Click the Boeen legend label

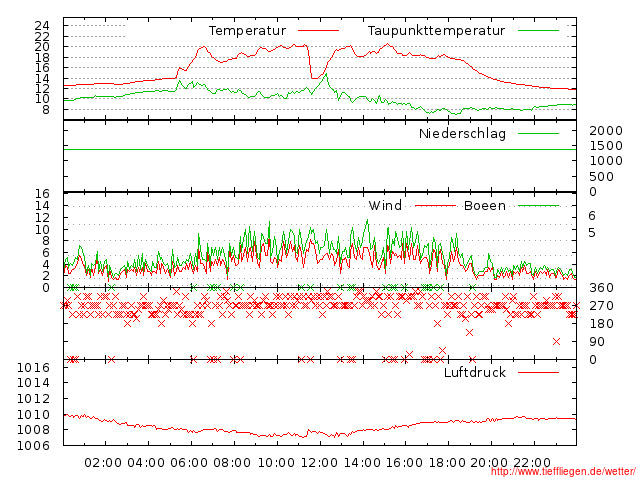pos(485,205)
